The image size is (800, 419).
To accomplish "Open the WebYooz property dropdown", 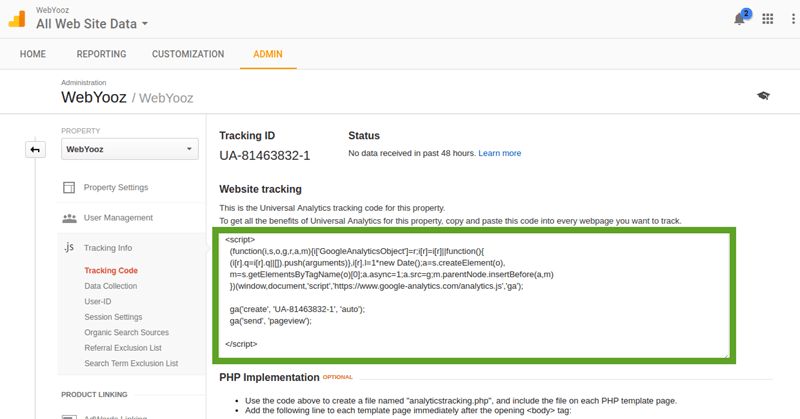I will (130, 149).
